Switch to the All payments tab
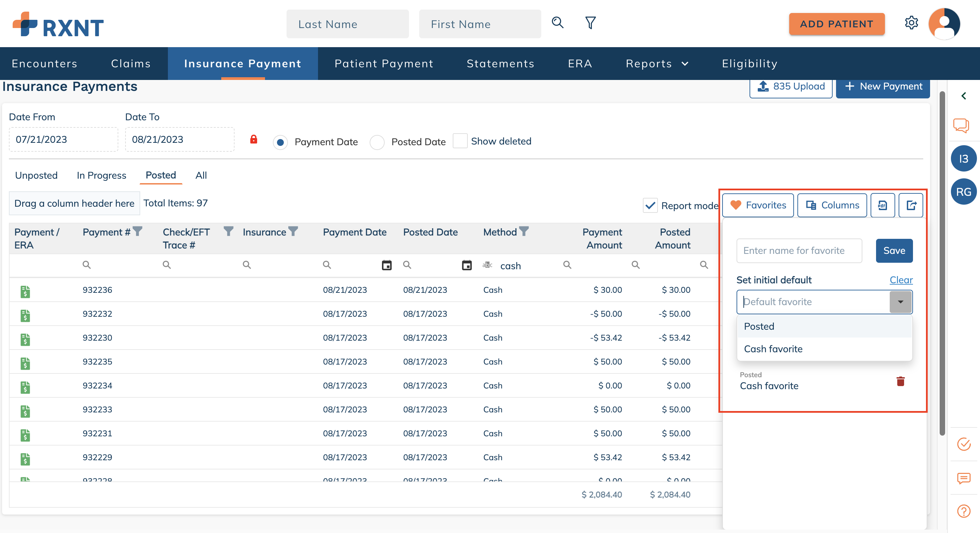 click(201, 175)
